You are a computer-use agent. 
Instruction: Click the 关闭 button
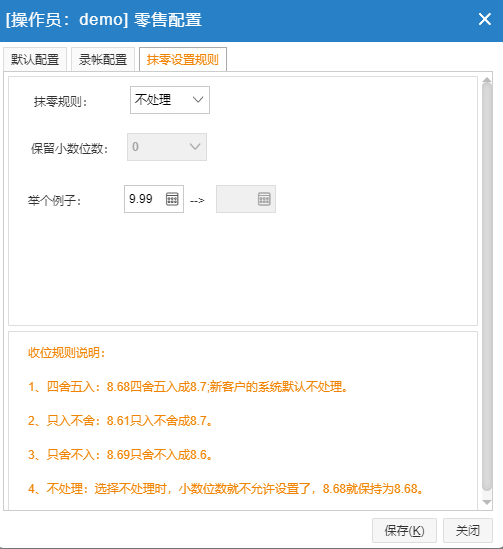468,530
